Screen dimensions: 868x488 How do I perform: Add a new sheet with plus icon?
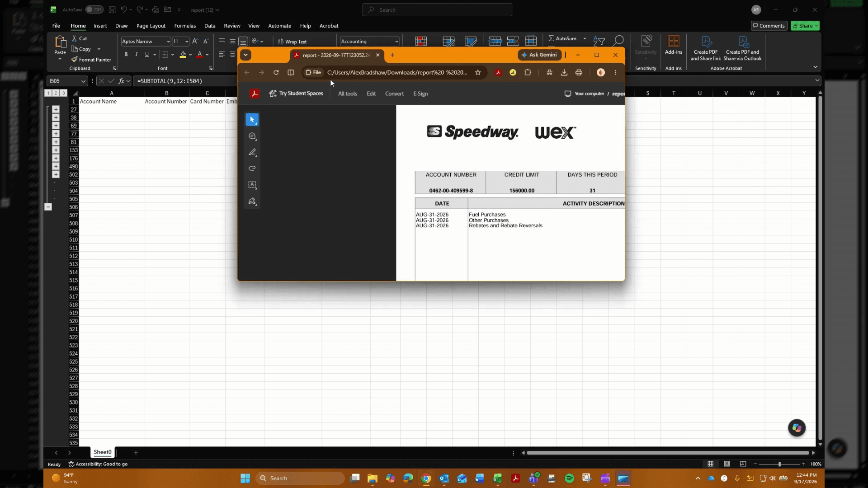[x=136, y=452]
